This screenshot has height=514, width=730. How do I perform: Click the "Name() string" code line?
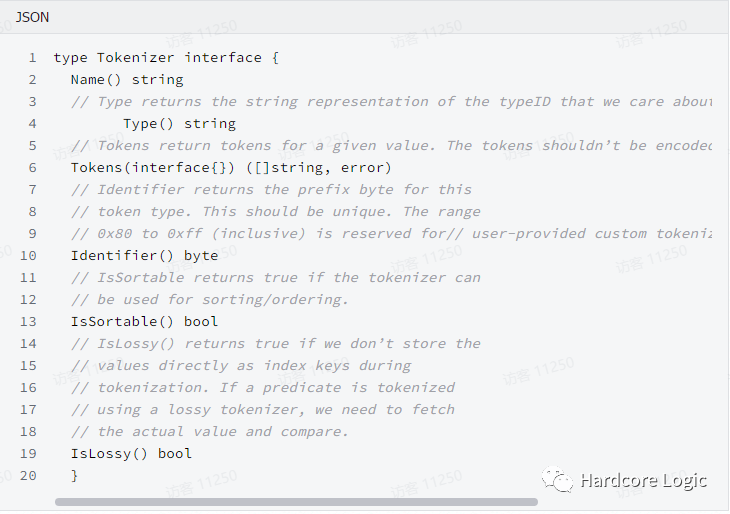(x=127, y=80)
